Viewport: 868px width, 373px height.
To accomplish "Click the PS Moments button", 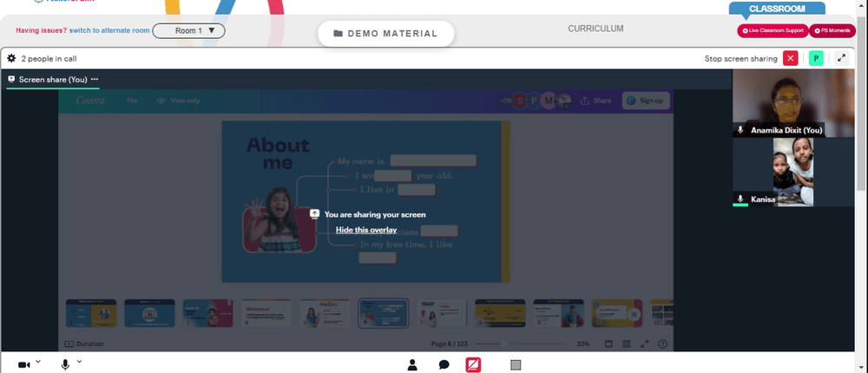I will point(832,30).
